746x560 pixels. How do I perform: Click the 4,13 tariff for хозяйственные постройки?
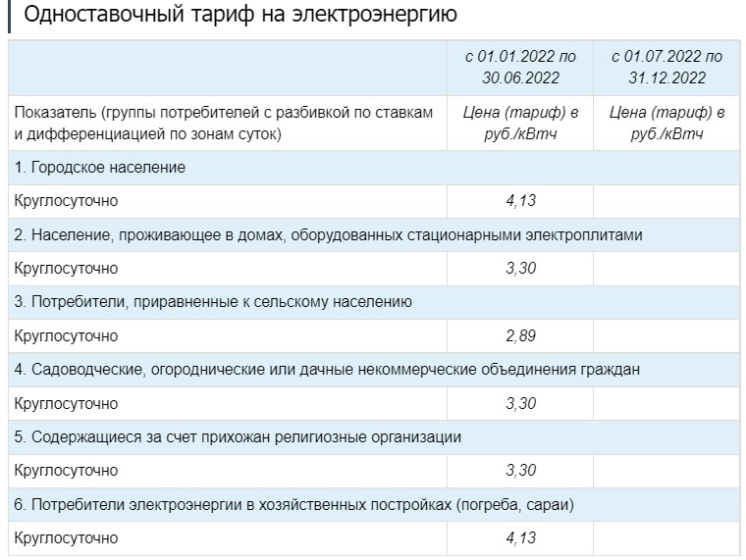click(x=520, y=538)
